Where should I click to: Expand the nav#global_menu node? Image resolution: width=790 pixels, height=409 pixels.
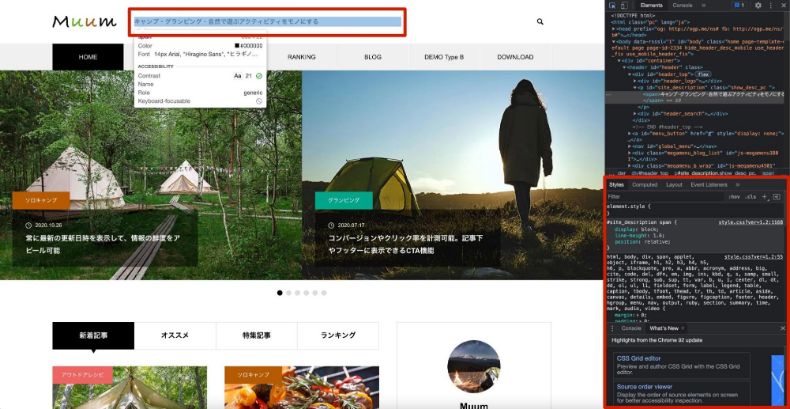coord(630,146)
